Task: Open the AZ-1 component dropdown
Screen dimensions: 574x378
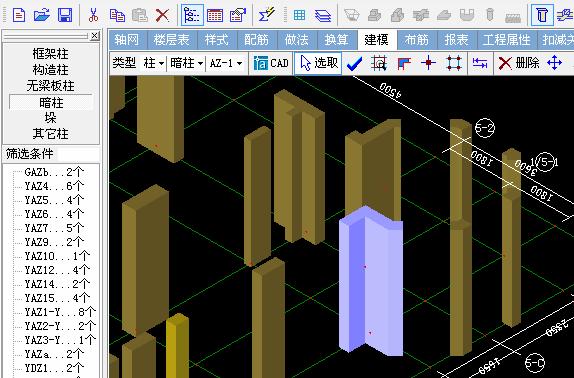Action: tap(226, 63)
